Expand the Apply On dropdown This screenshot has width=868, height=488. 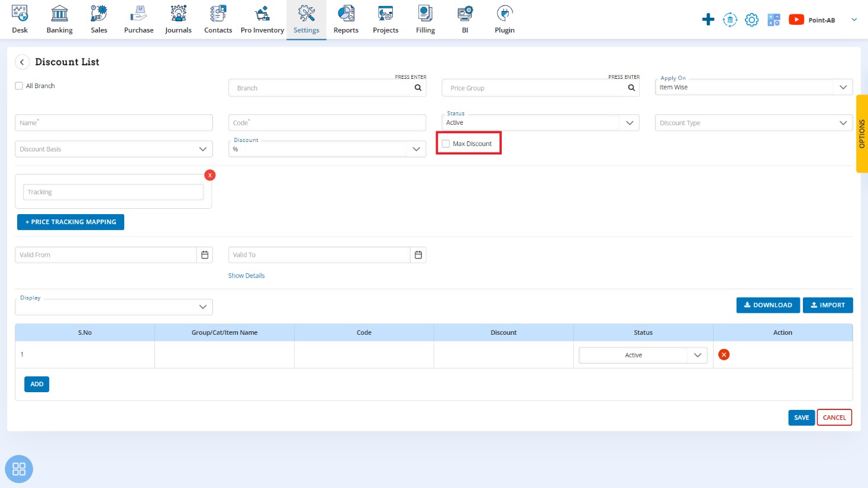[754, 87]
